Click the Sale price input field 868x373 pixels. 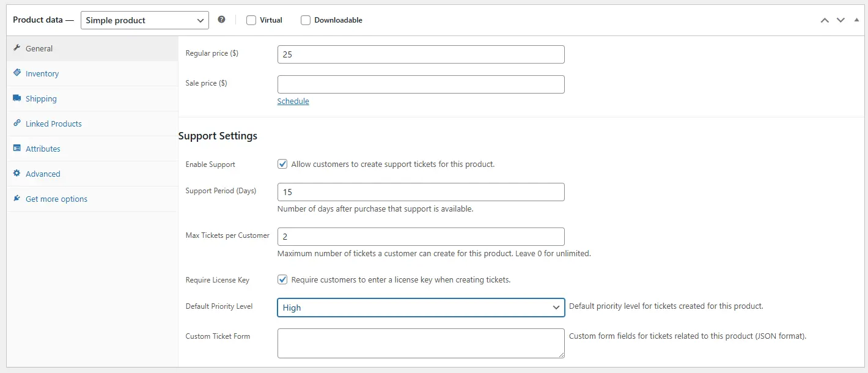[421, 84]
